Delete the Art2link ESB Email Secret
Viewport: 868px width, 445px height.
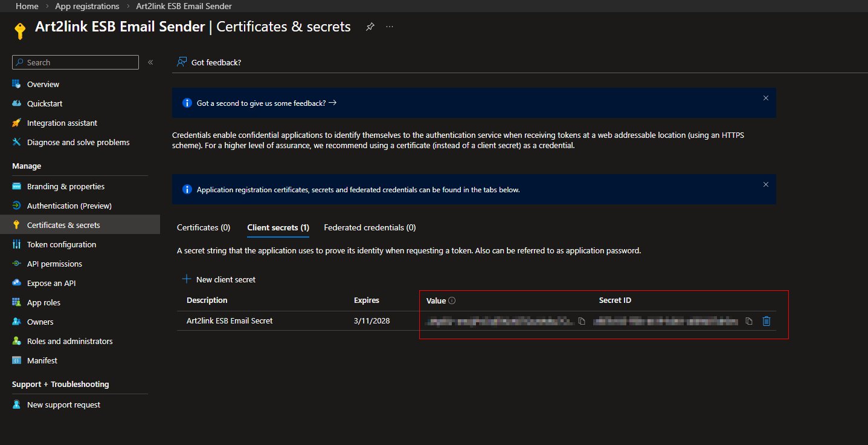(x=767, y=321)
